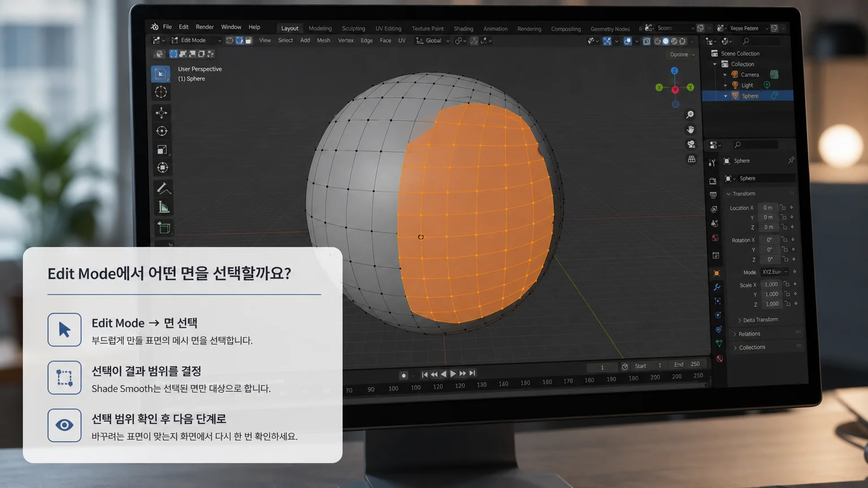Open the Face menu

(x=385, y=41)
